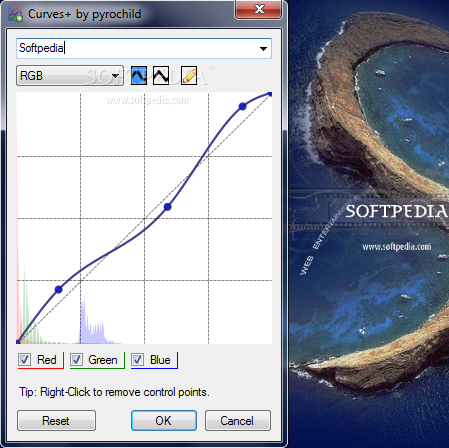Select the middle curve control point
Image resolution: width=449 pixels, height=448 pixels.
(168, 207)
